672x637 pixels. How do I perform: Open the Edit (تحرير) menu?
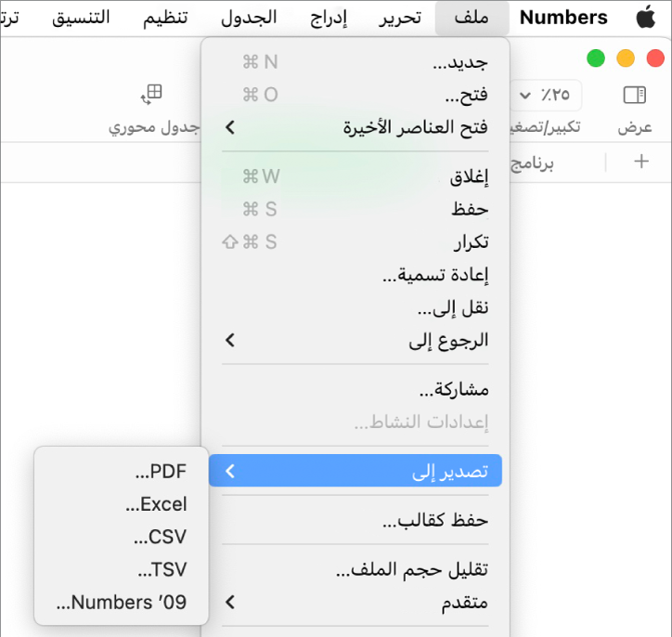pyautogui.click(x=400, y=17)
